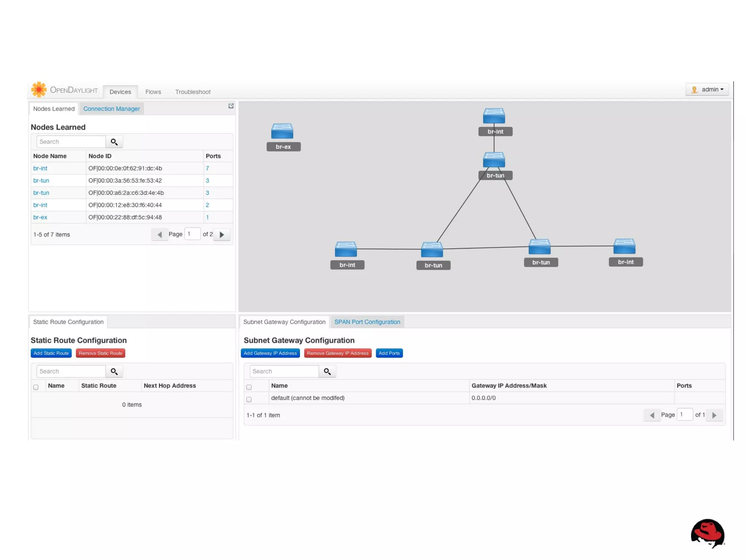Open SPAN Port Configuration tab
746x560 pixels.
(x=367, y=322)
